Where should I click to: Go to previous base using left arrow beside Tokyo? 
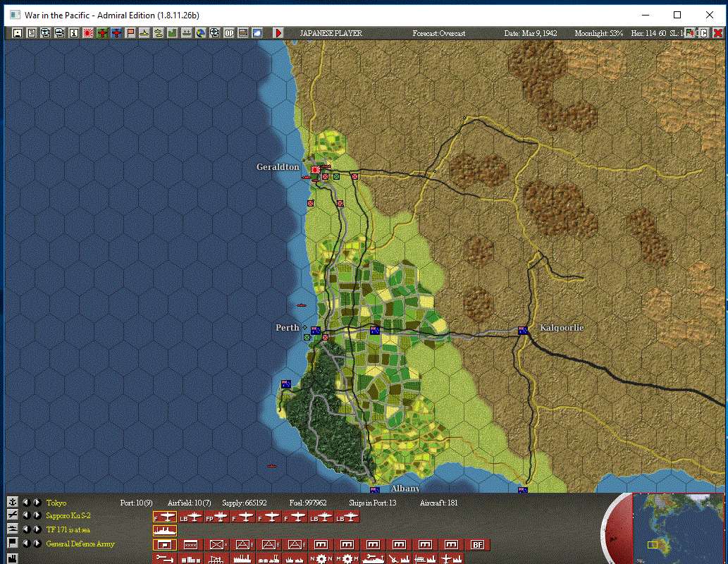[x=27, y=503]
